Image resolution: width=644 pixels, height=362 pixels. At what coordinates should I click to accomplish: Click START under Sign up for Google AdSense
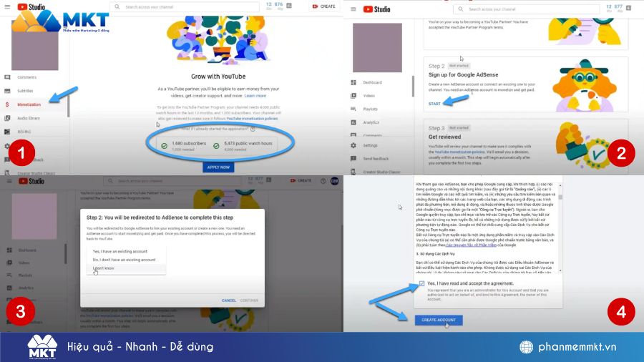click(x=434, y=104)
